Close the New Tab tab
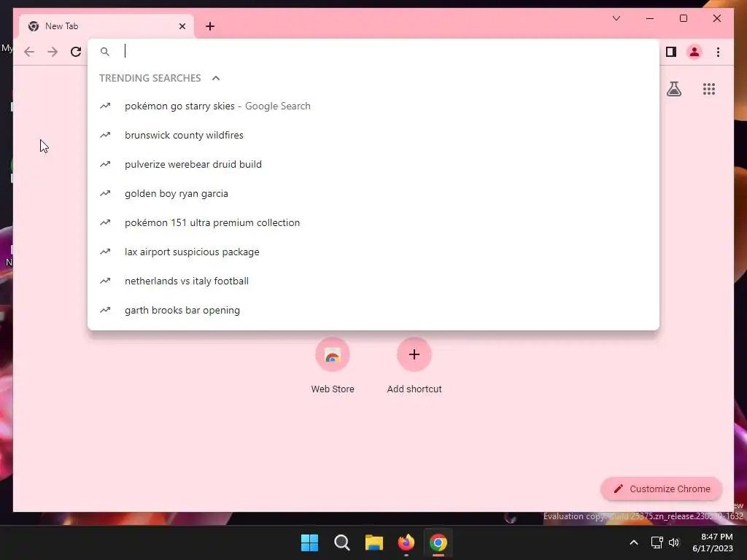The height and width of the screenshot is (560, 747). tap(182, 26)
